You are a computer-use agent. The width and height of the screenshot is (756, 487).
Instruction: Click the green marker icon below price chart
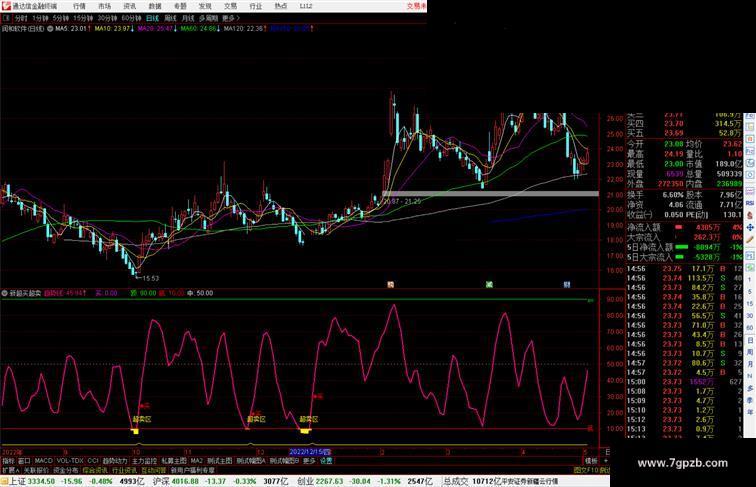click(489, 284)
